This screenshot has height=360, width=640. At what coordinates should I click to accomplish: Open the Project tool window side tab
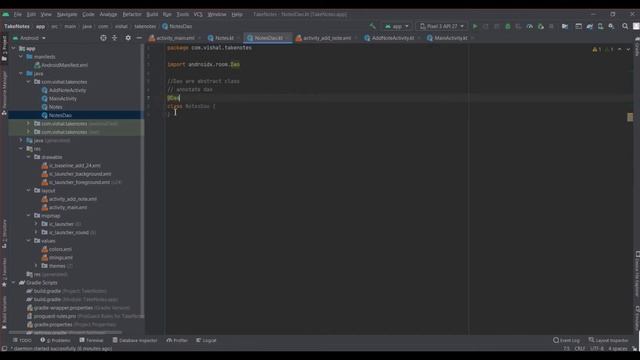pos(4,49)
